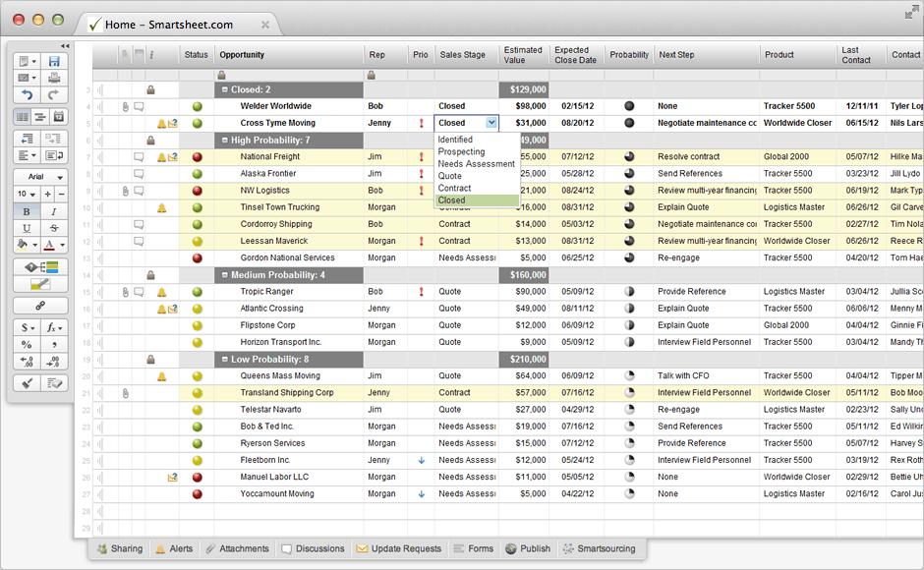Switch to Calendar view

pos(57,117)
